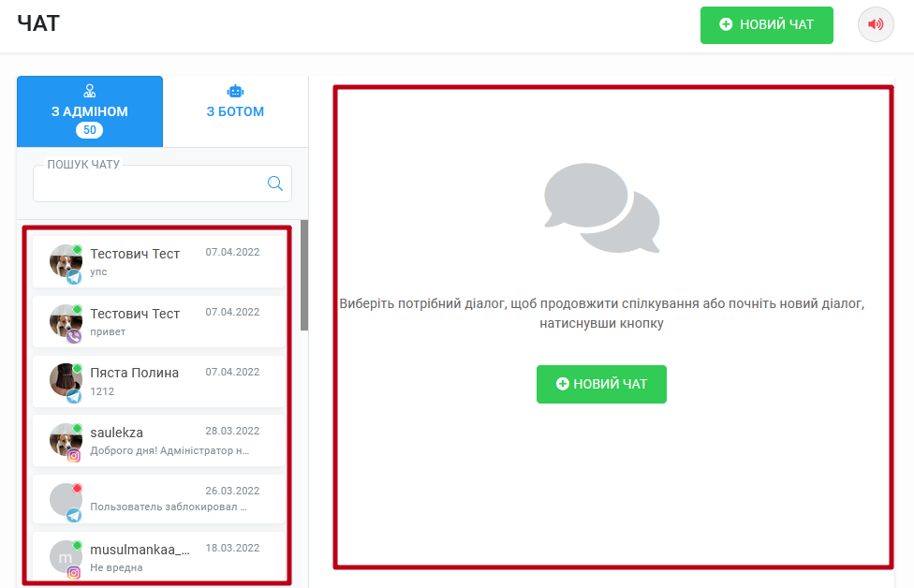Open the musulmankaa_… chat name
This screenshot has width=914, height=588.
tap(140, 550)
